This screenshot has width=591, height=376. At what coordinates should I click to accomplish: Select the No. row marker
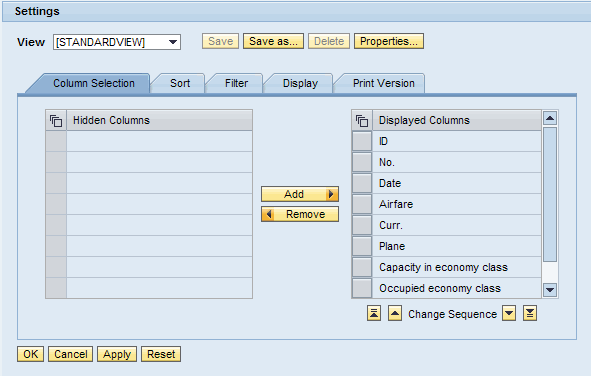pos(362,162)
